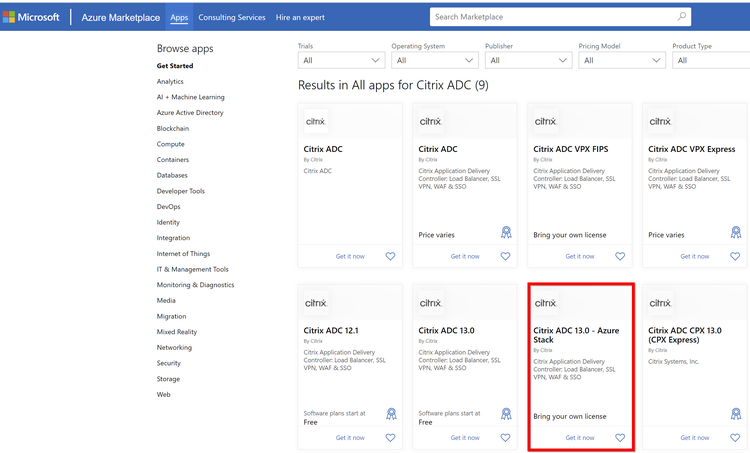Open the Storage category
This screenshot has width=750, height=453.
point(168,379)
